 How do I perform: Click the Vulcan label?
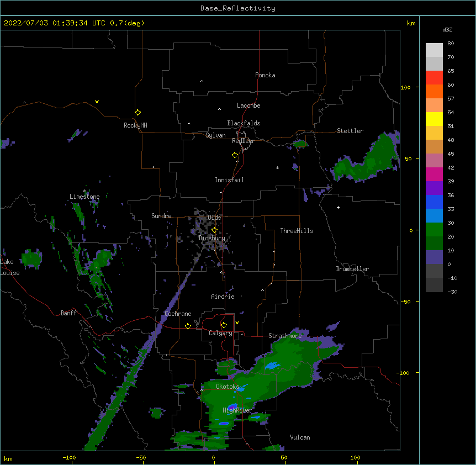pos(300,437)
